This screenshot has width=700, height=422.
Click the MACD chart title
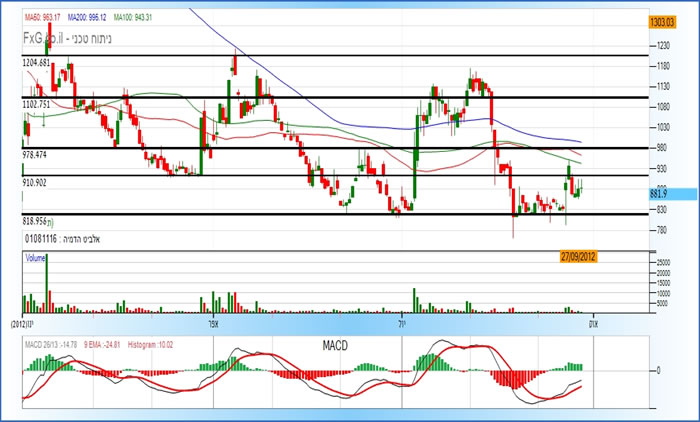pyautogui.click(x=336, y=343)
